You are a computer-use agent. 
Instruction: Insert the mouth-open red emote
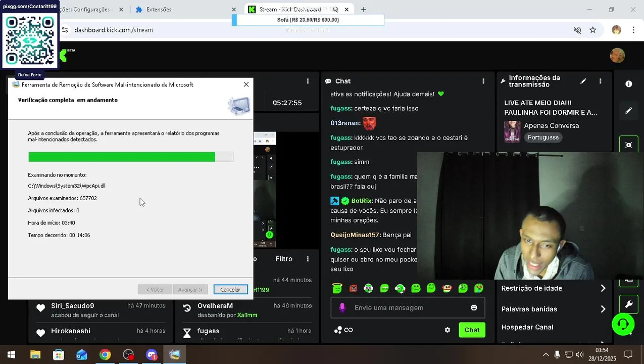[447, 288]
